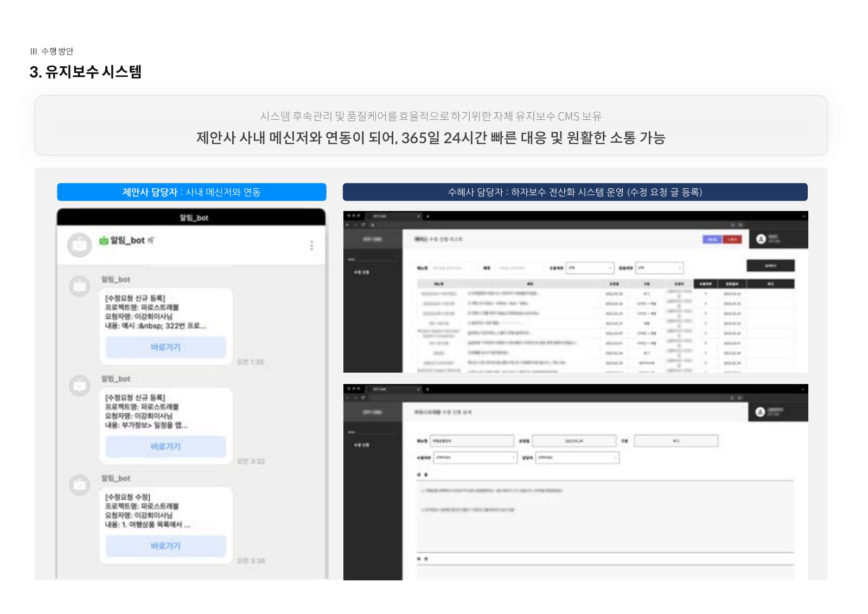Select browser tab in the 수정 신청 상세 window
Screen dimensions: 868x614
click(393, 389)
